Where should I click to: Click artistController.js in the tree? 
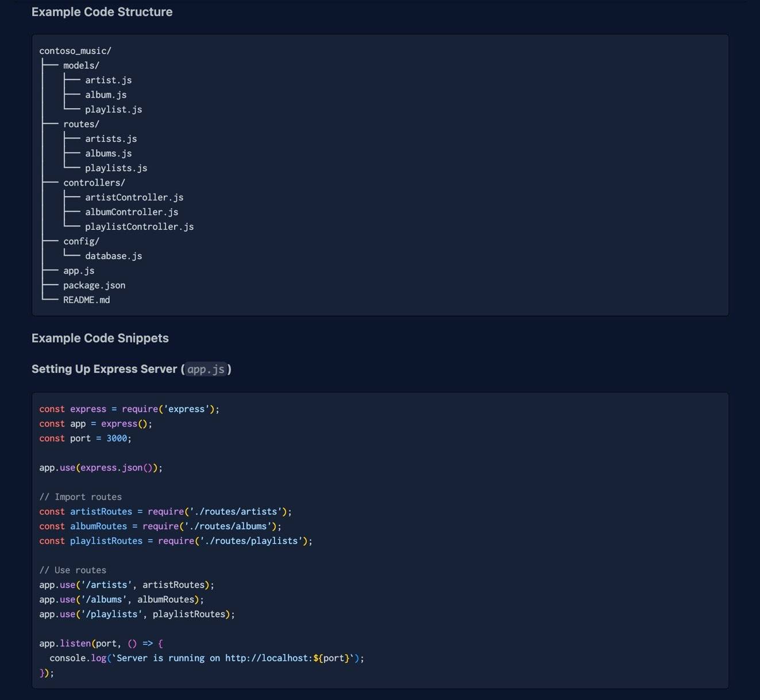(134, 198)
